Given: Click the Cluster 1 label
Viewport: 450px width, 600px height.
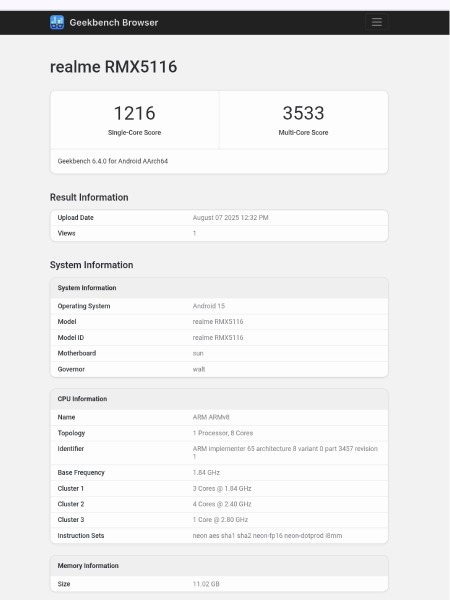Looking at the screenshot, I should tap(70, 489).
